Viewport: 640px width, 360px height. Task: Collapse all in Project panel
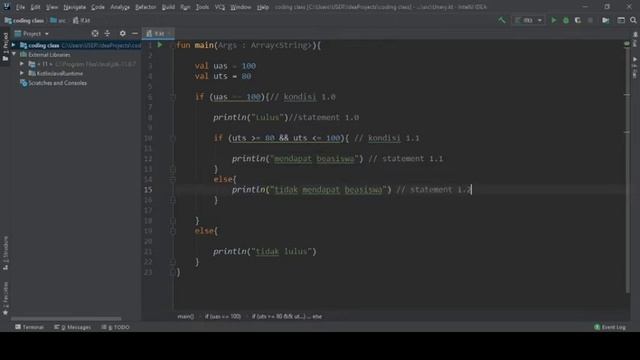107,33
